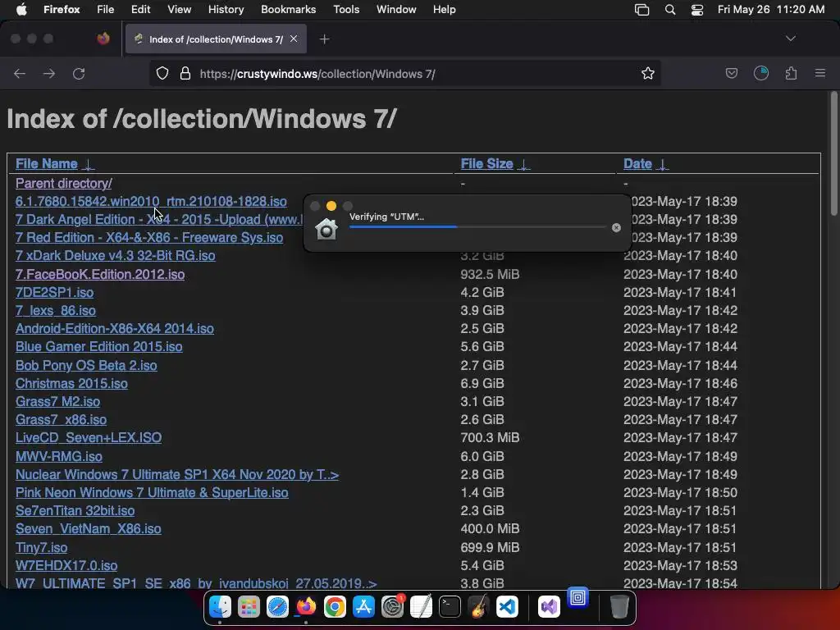840x630 pixels.
Task: Download 7 Red Edition X64-&-X86 iso
Action: coord(149,237)
